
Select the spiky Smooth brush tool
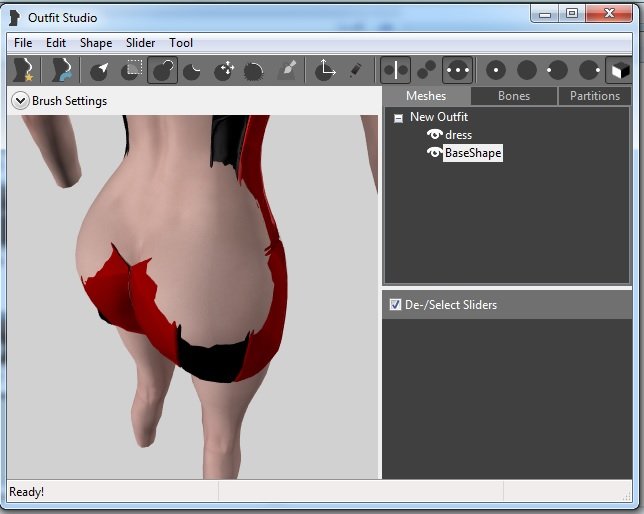click(255, 70)
